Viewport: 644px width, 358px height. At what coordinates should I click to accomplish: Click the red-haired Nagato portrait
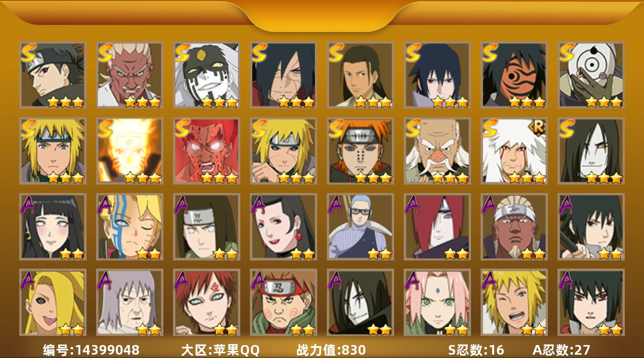coord(437,227)
